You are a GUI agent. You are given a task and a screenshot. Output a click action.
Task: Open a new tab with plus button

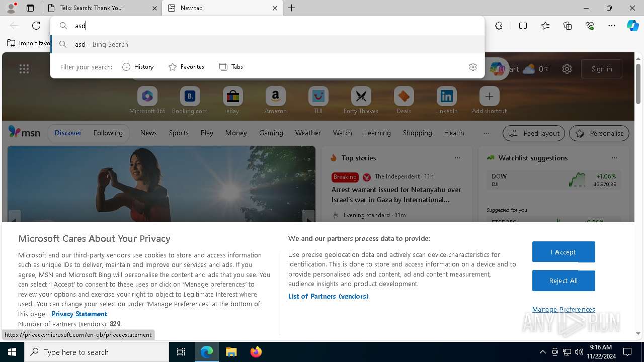[292, 8]
